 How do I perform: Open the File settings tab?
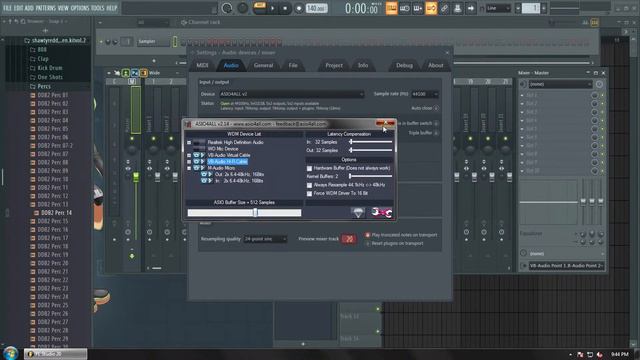point(293,65)
